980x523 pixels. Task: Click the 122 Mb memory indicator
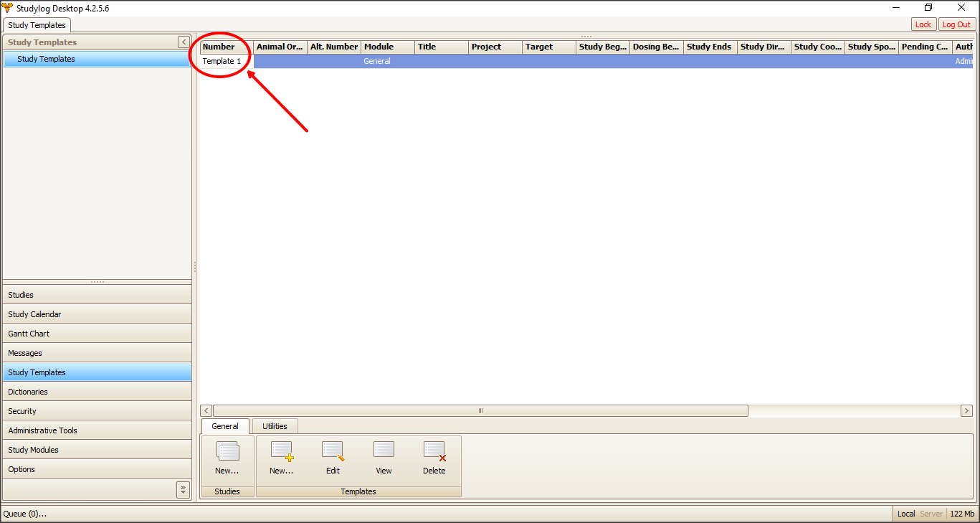pyautogui.click(x=962, y=514)
